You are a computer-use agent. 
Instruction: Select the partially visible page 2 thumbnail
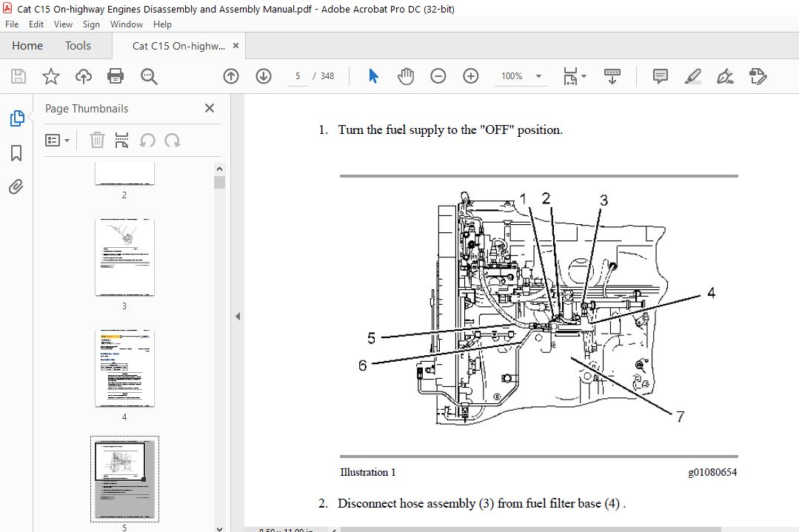124,174
